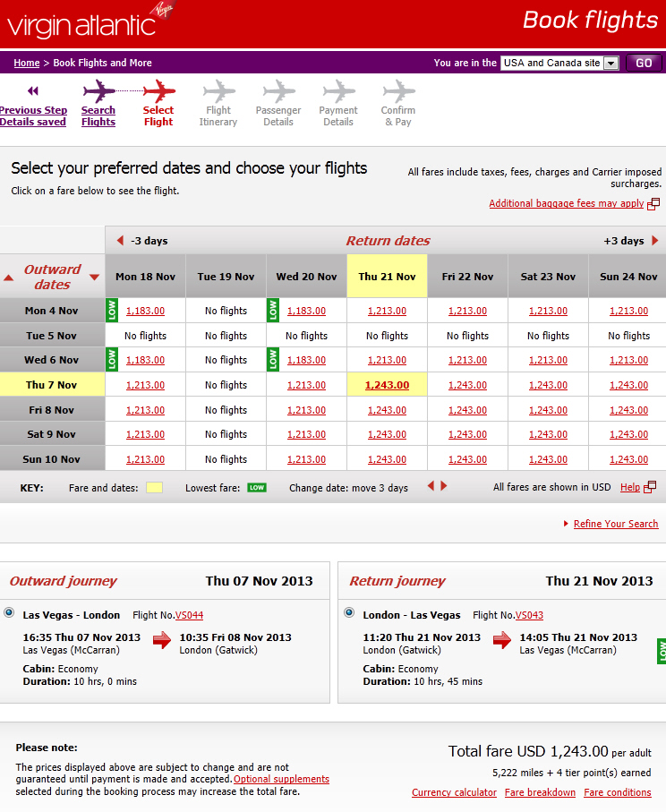
Task: Select the Las Vegas - London outward flight radio
Action: [x=9, y=612]
